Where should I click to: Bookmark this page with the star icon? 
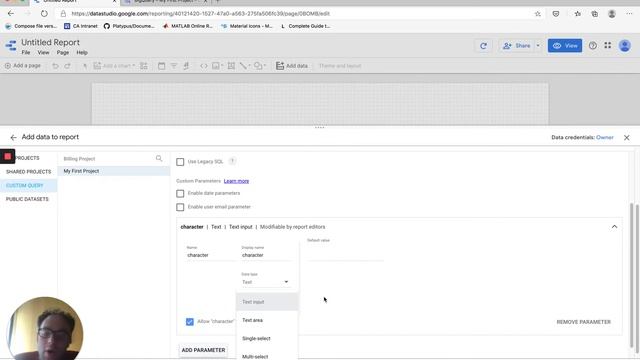coord(538,13)
